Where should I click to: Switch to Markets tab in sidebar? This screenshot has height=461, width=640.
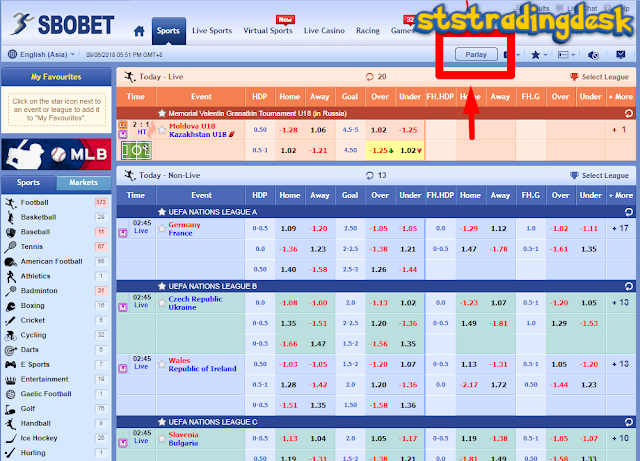click(x=83, y=183)
